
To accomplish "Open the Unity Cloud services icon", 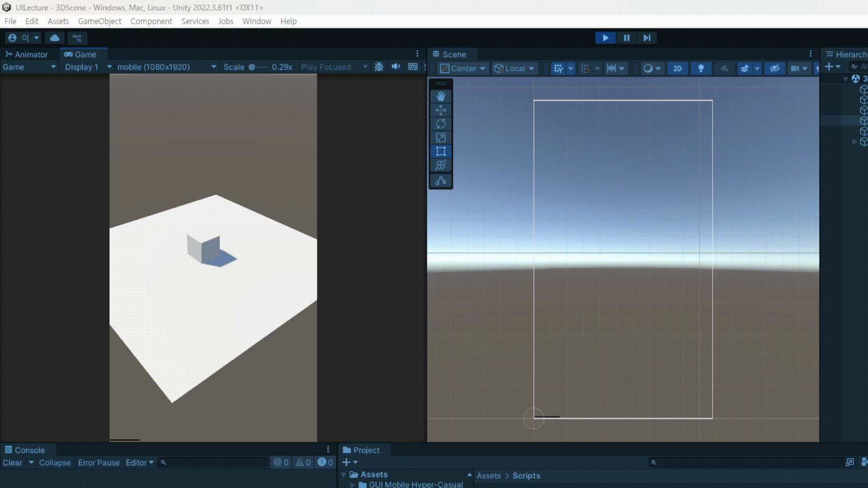I will [x=55, y=38].
